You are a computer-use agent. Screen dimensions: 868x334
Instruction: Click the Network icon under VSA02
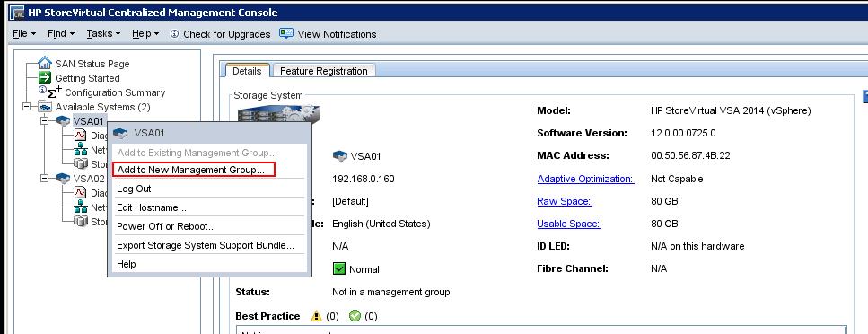click(81, 207)
